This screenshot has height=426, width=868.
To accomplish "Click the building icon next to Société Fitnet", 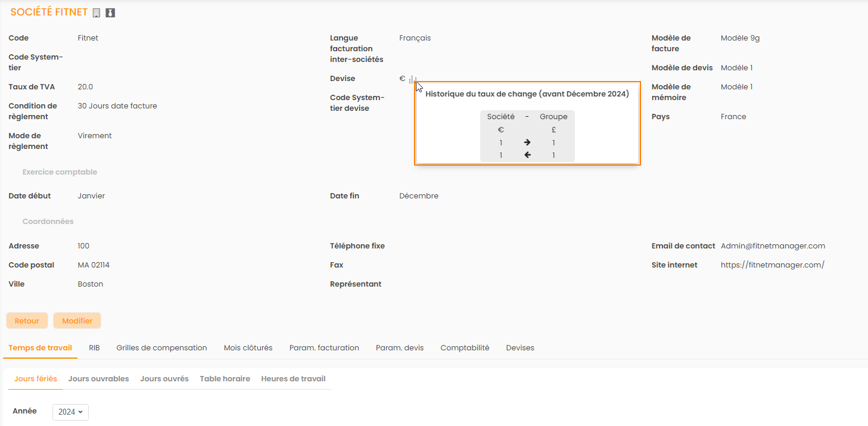I will pos(97,13).
